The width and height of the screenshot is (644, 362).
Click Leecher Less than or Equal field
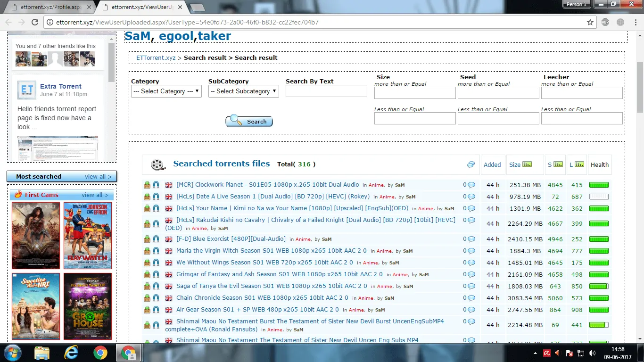582,118
